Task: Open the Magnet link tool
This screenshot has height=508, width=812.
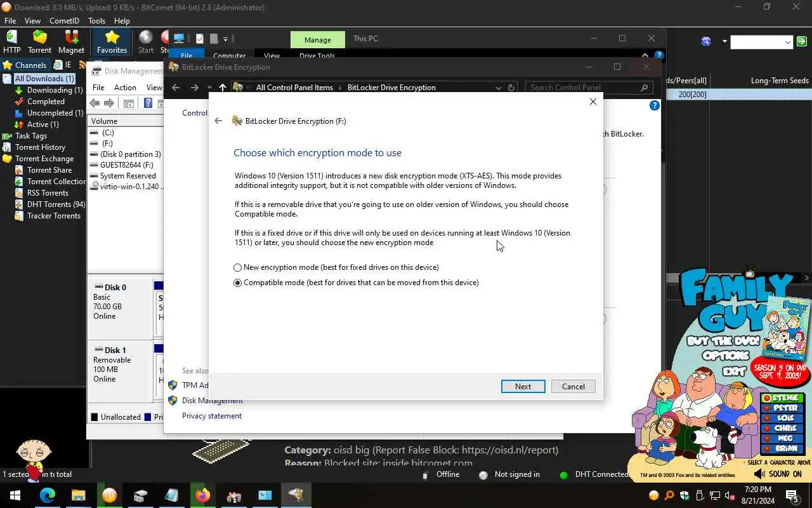Action: 71,42
